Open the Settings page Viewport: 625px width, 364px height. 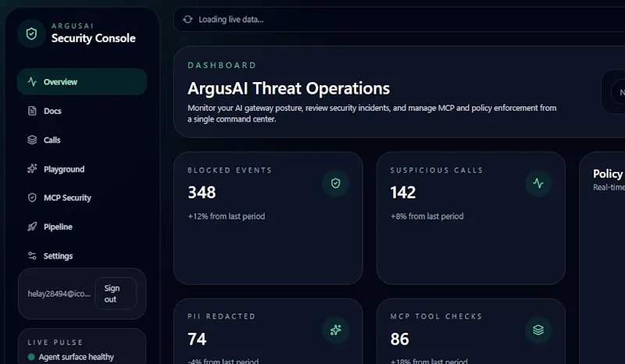pyautogui.click(x=82, y=255)
